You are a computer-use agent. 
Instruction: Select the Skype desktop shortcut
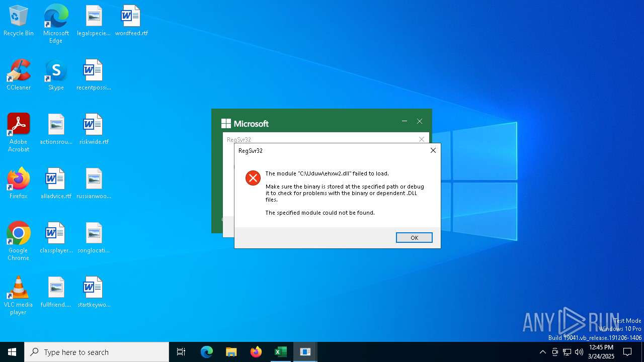coord(56,75)
